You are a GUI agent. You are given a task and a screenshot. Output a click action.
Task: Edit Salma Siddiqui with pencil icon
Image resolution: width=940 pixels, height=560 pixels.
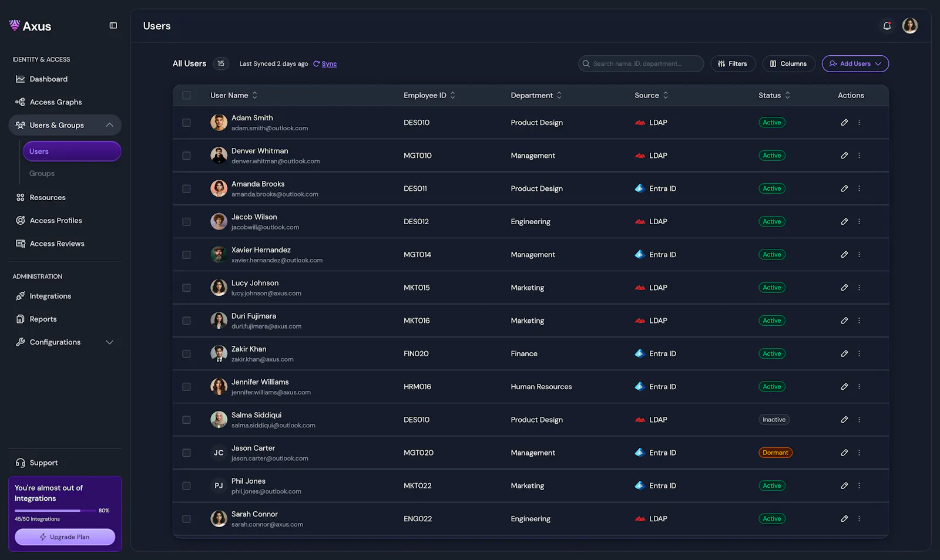point(844,420)
